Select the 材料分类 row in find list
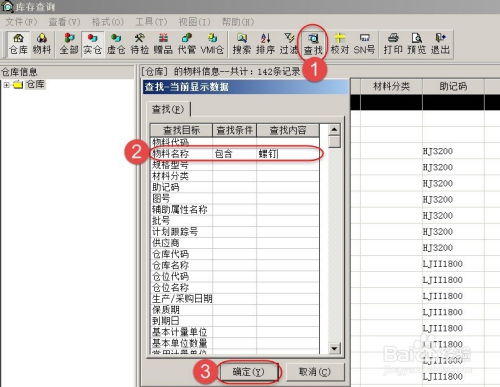Viewport: 500px width, 387px height. tap(235, 176)
